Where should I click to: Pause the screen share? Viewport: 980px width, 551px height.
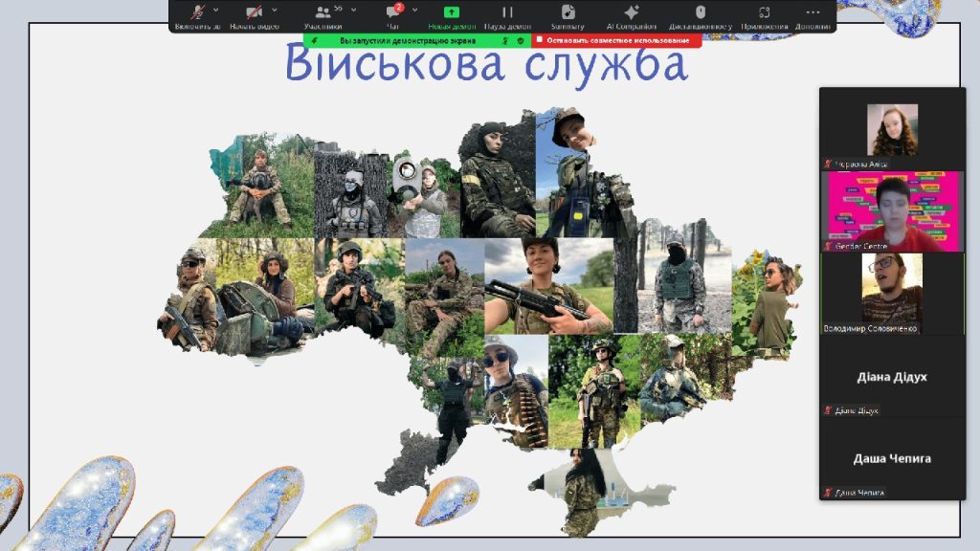click(x=507, y=11)
